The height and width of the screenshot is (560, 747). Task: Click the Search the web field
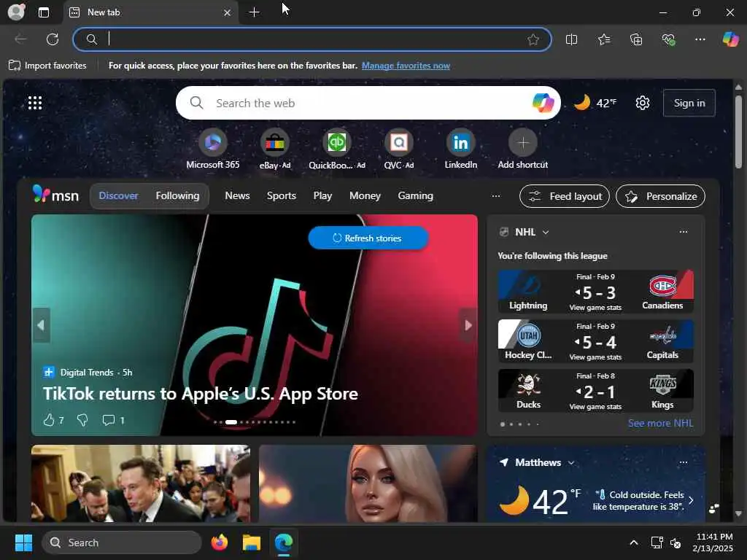pyautogui.click(x=367, y=103)
